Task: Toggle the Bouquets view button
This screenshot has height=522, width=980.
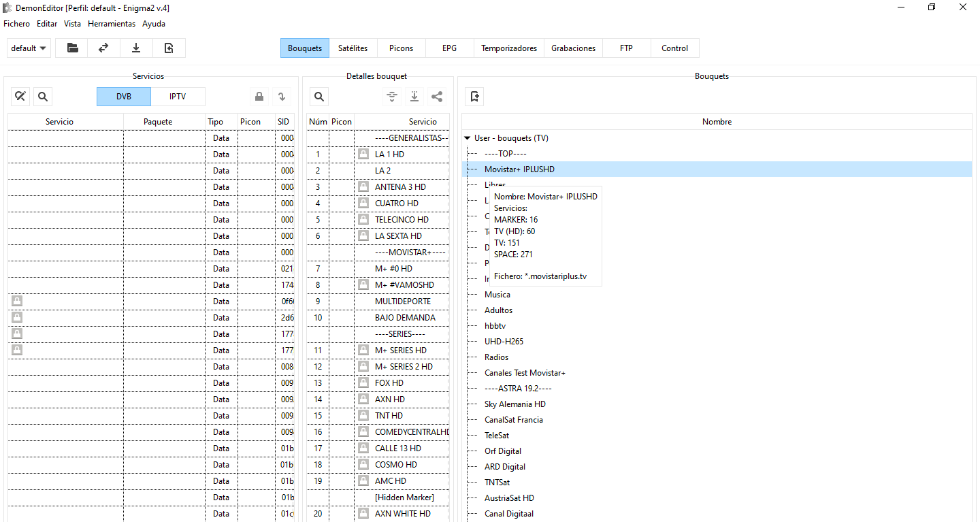Action: click(304, 48)
